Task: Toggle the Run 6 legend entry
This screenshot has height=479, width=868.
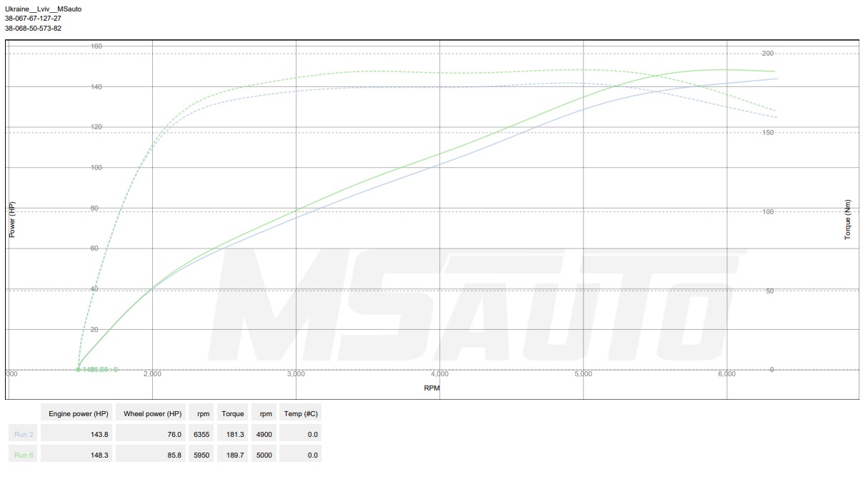Action: tap(24, 455)
